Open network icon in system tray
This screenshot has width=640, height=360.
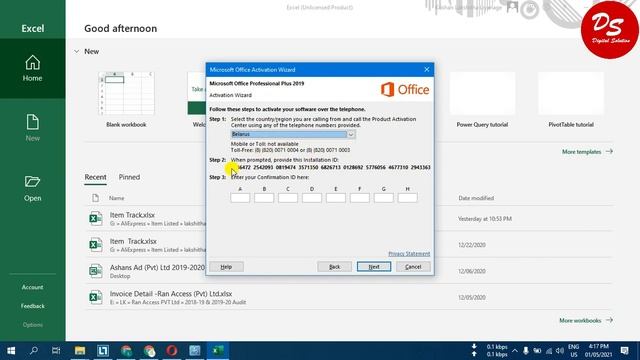549,351
